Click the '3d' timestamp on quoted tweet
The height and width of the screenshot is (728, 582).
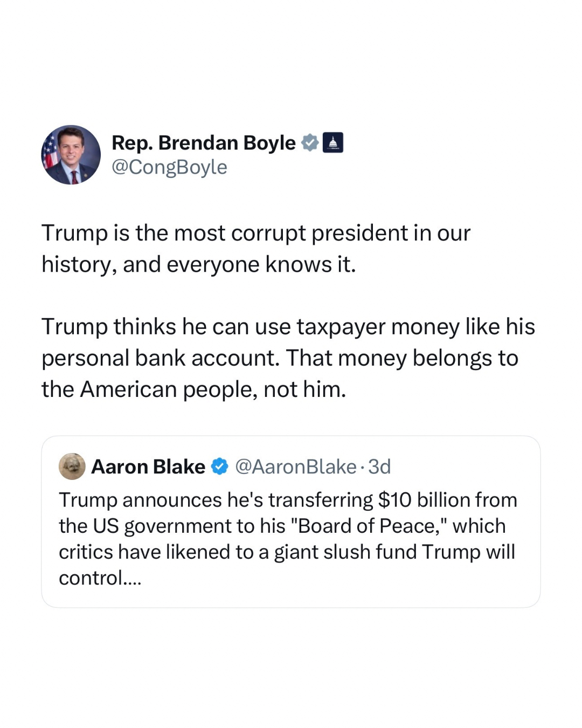[x=379, y=466]
